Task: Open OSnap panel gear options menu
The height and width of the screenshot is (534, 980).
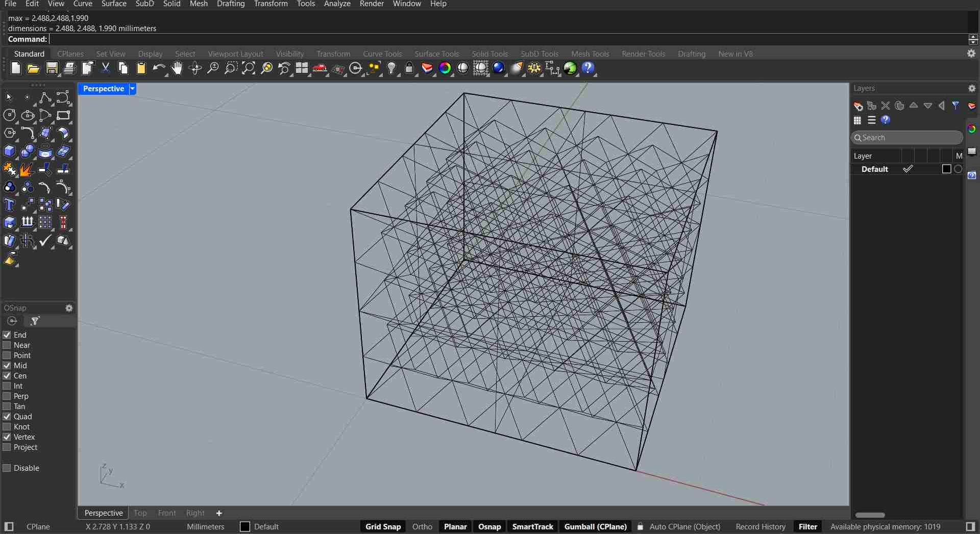Action: pos(69,308)
